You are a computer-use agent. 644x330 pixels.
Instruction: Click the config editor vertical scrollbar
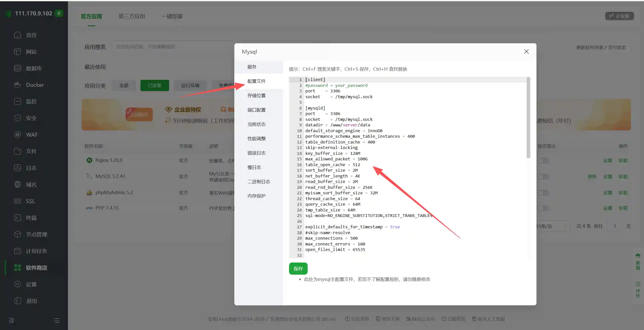coord(528,118)
